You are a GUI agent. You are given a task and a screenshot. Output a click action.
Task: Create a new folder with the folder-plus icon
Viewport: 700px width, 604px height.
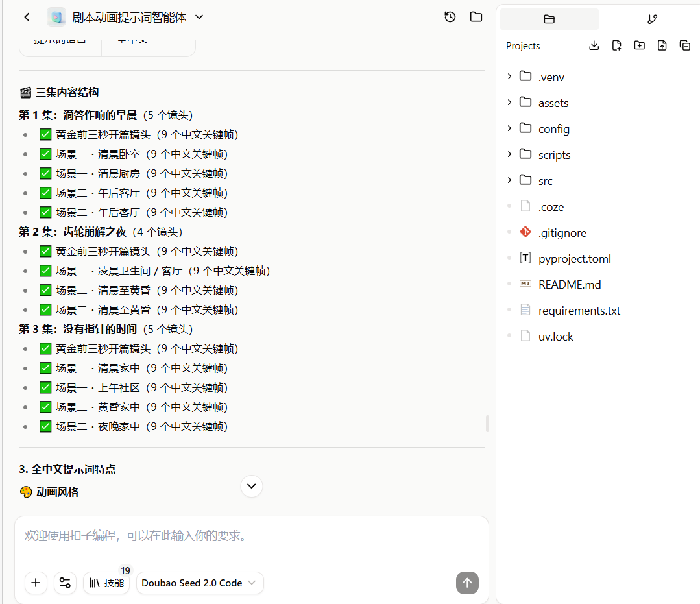639,45
